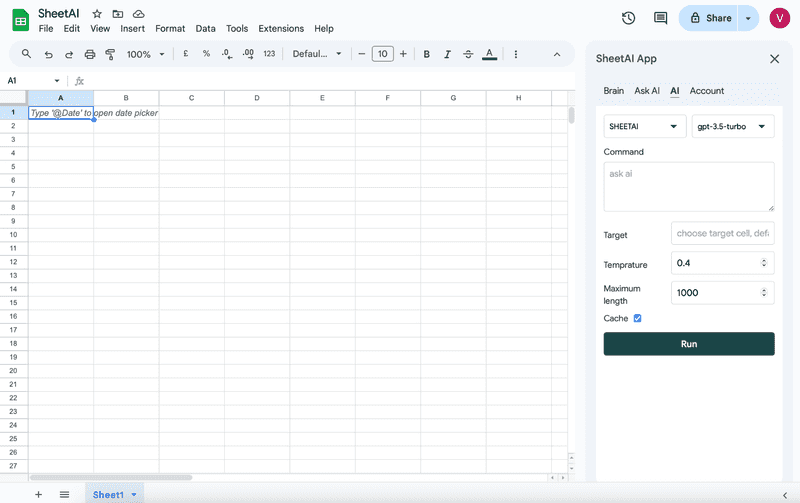Viewport: 800px width, 503px height.
Task: Open the Default font dropdown
Action: coord(317,54)
